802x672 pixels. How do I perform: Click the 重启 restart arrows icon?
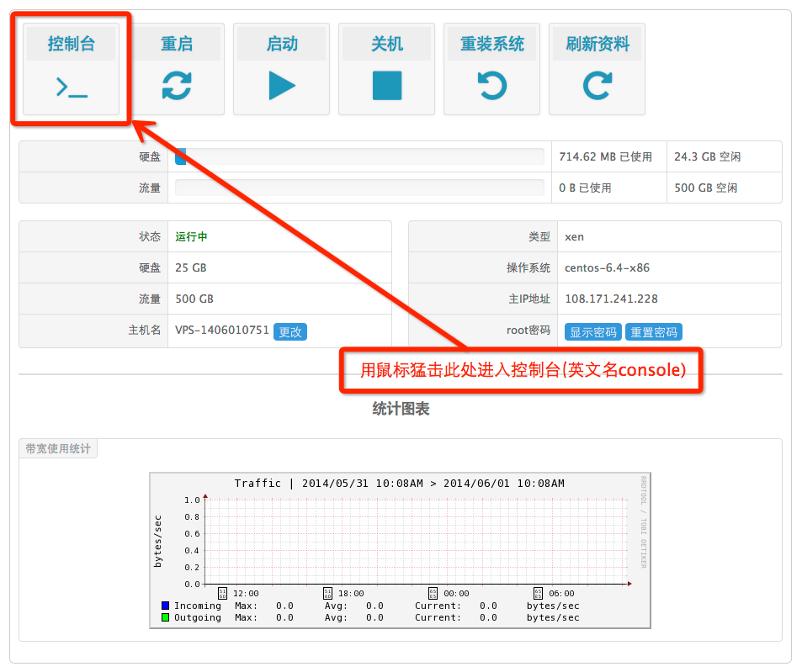[177, 86]
